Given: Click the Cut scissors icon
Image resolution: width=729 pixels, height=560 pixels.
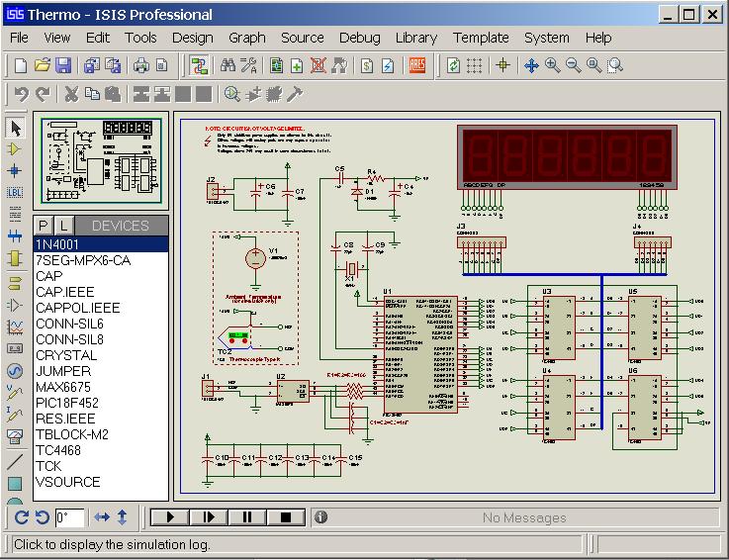Looking at the screenshot, I should click(71, 94).
